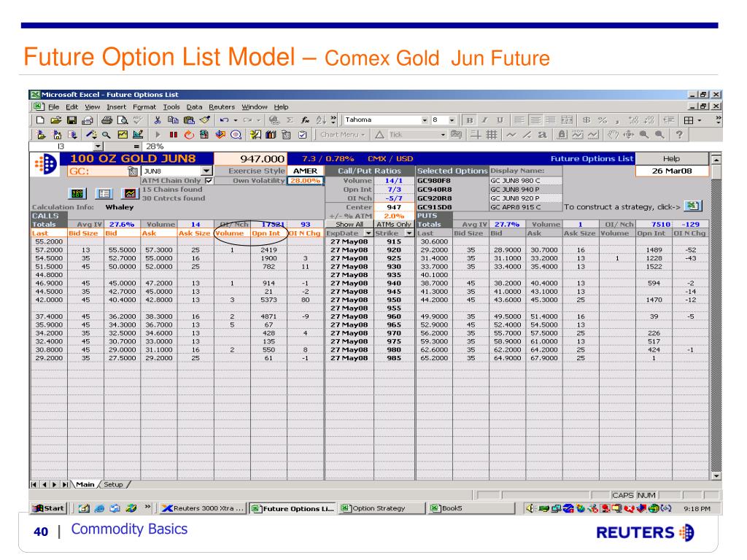
Task: Switch to Option Strategy taskbar window
Action: coord(381,508)
